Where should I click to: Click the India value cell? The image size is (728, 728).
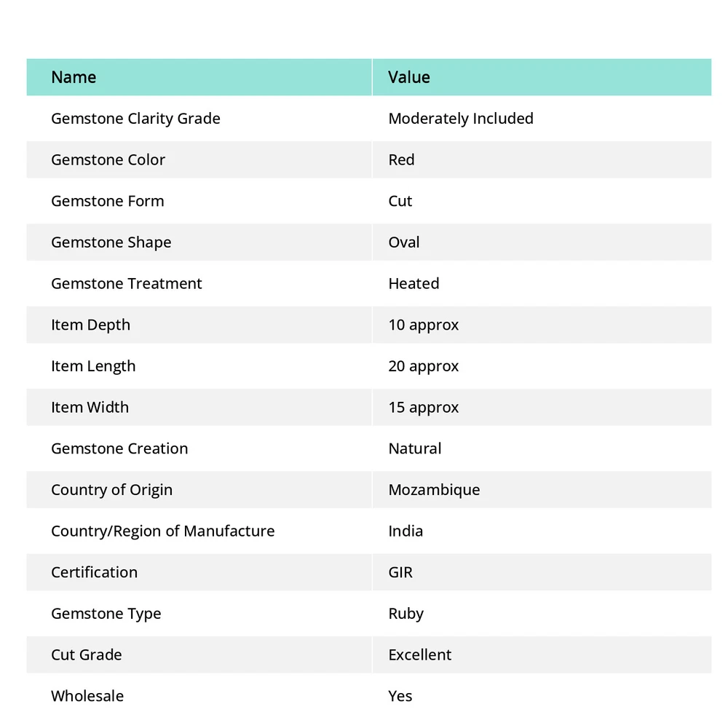pyautogui.click(x=405, y=531)
